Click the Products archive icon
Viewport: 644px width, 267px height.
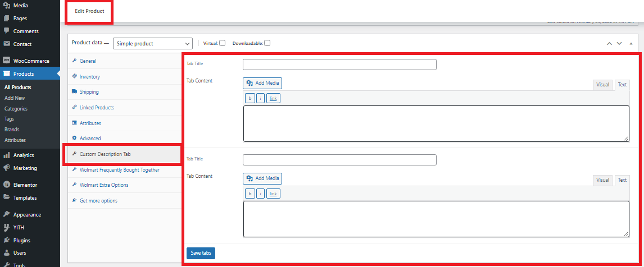click(7, 74)
